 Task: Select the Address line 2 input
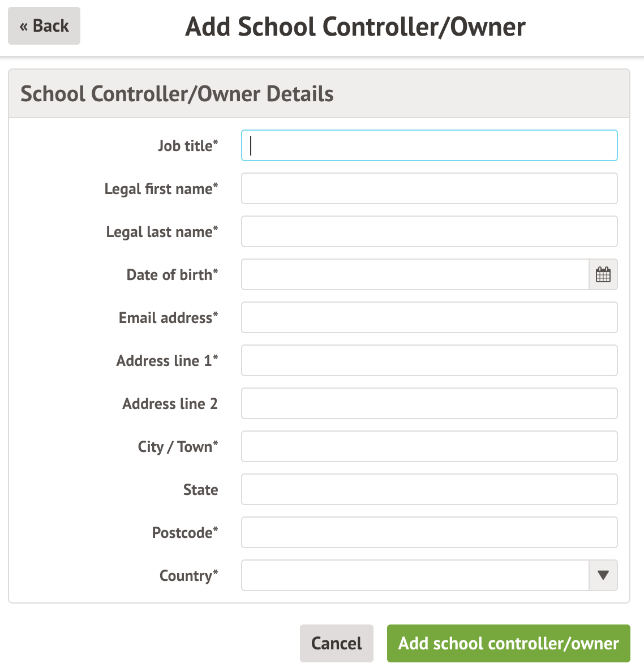point(429,404)
